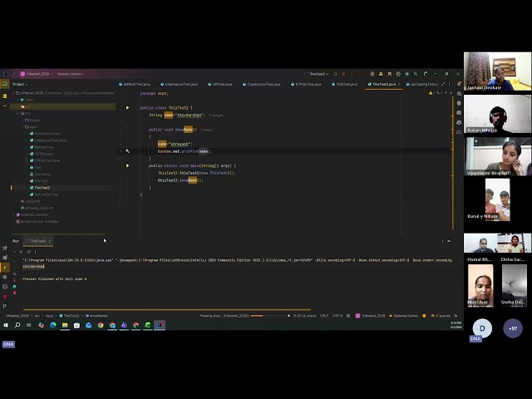Open Build hammer tool icon in left sidebar
This screenshot has width=532, height=399.
pos(5,248)
